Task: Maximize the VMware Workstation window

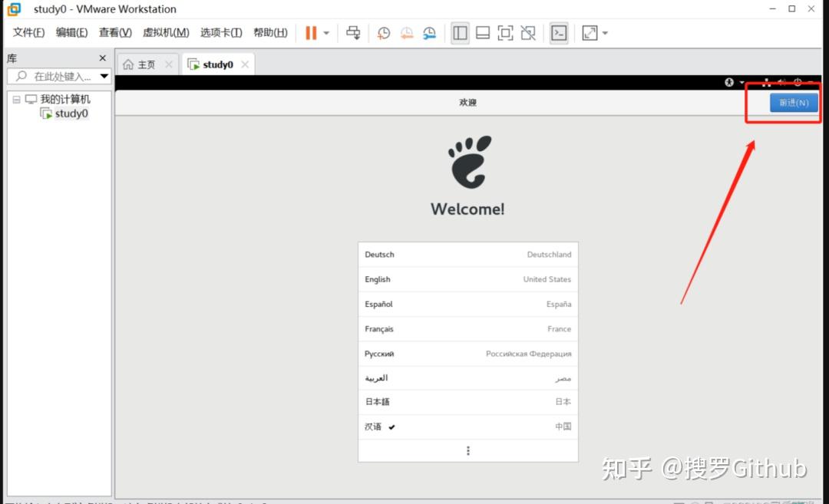Action: (x=792, y=8)
